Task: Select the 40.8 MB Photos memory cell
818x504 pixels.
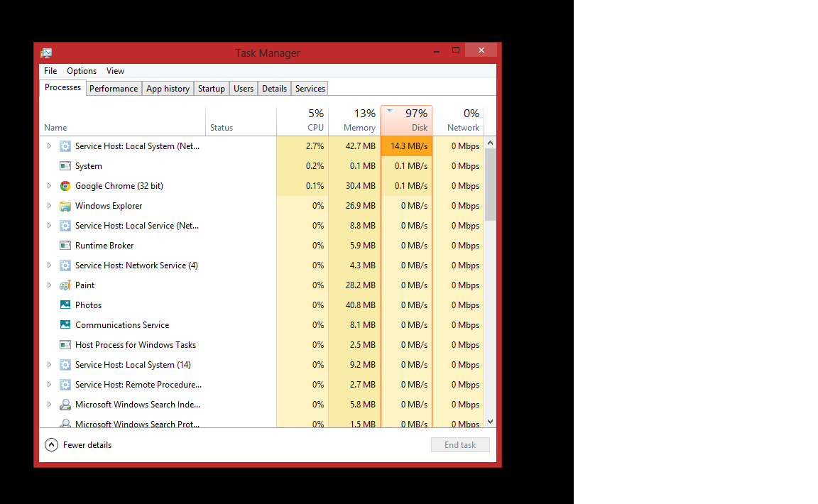Action: pos(355,305)
